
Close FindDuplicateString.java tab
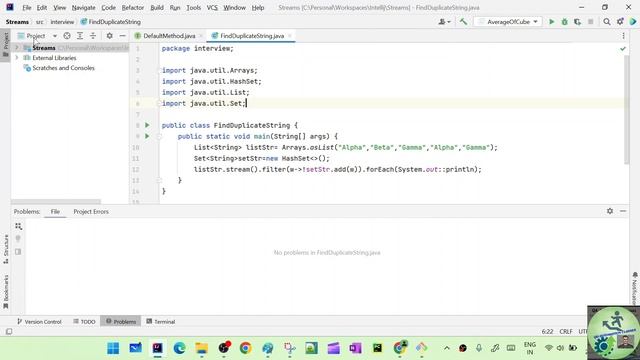290,36
